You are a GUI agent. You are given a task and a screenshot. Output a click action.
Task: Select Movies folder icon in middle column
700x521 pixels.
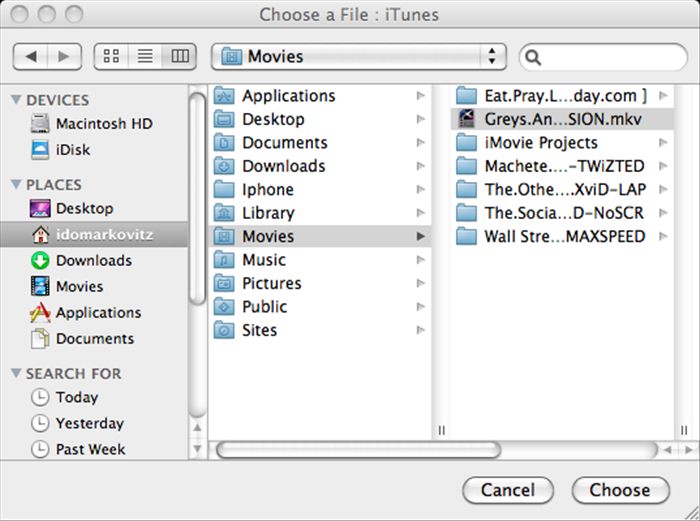click(x=224, y=236)
